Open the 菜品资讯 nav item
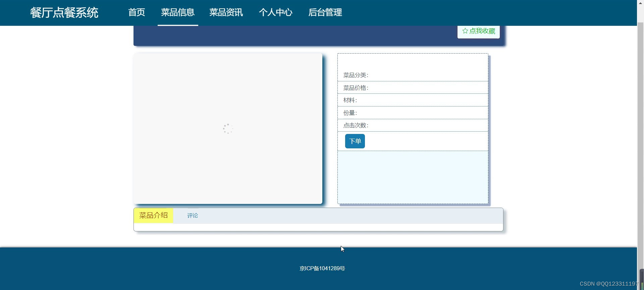Image resolution: width=644 pixels, height=290 pixels. pyautogui.click(x=226, y=13)
